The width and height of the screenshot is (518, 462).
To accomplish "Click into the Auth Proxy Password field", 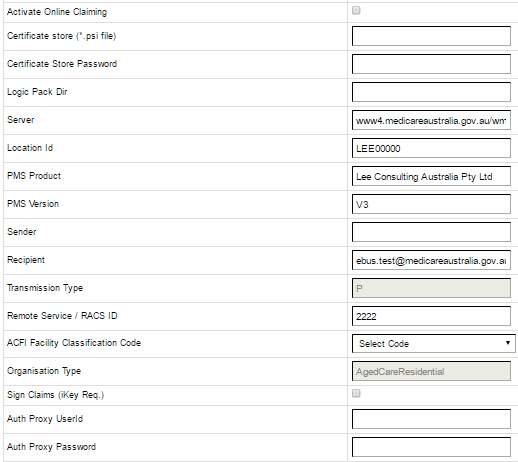I will click(x=431, y=447).
